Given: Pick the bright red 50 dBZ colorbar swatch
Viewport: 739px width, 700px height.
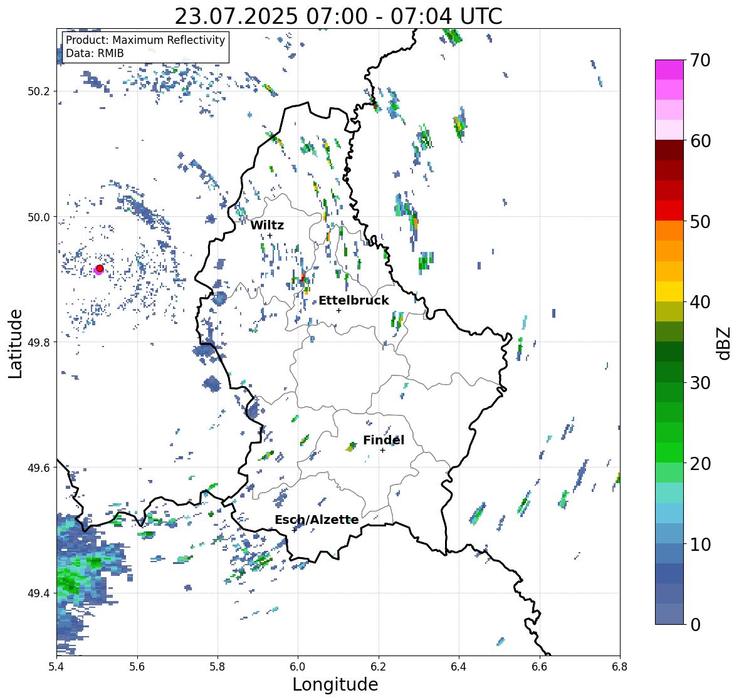Looking at the screenshot, I should coord(669,211).
